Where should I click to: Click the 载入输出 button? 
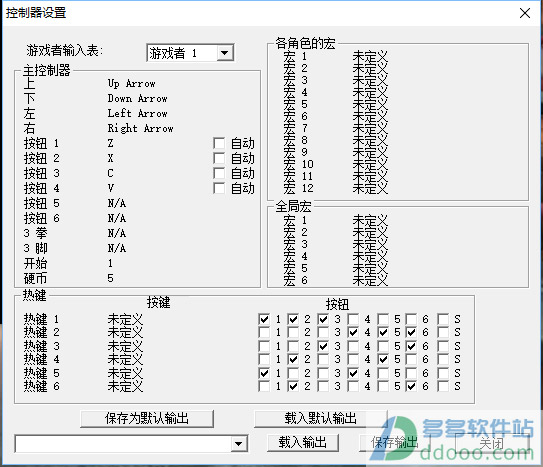(303, 442)
